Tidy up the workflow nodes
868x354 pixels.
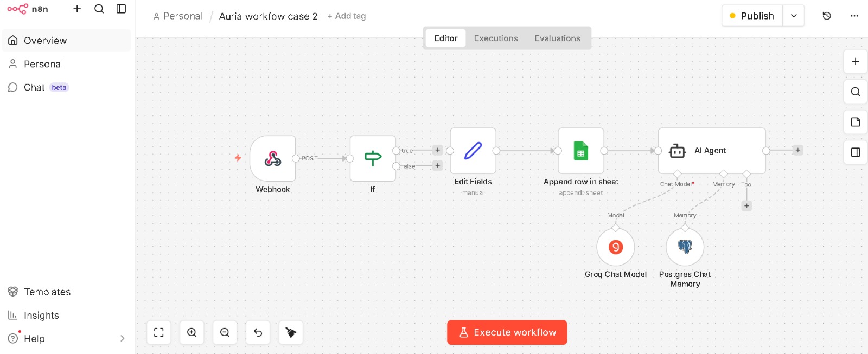(x=291, y=332)
